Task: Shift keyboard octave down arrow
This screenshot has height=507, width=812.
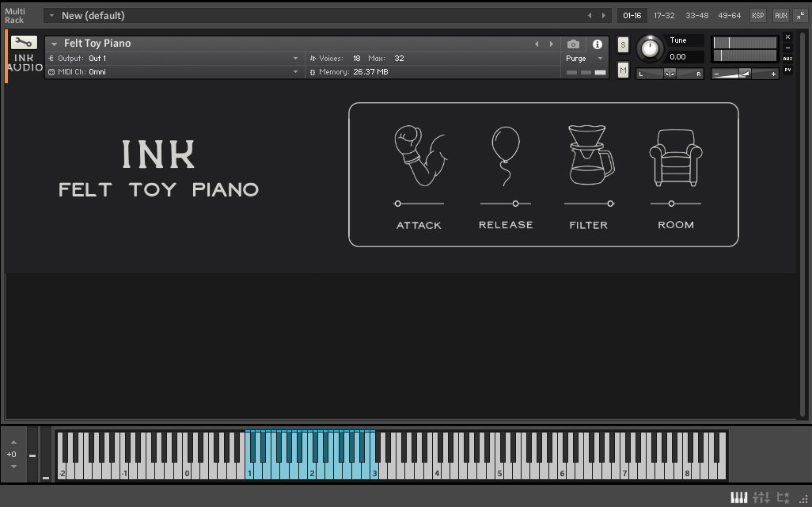Action: click(13, 466)
